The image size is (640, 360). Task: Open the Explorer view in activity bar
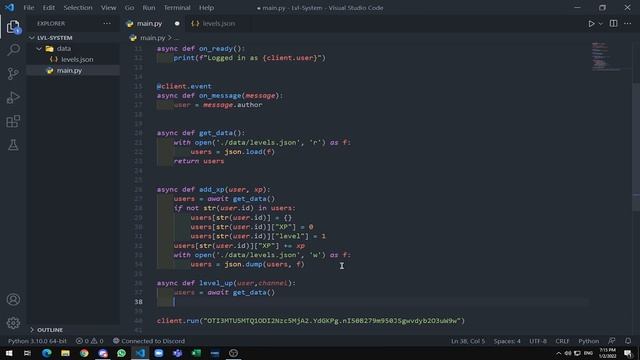point(13,27)
